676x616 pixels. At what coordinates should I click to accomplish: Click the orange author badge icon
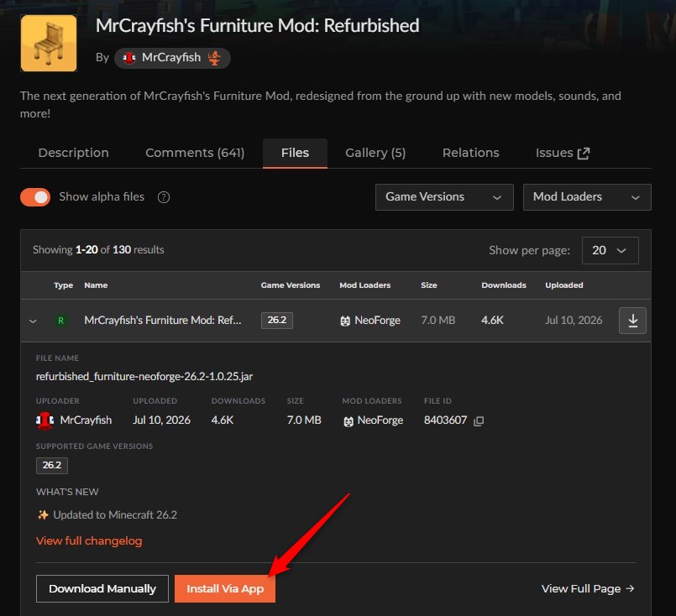point(214,58)
